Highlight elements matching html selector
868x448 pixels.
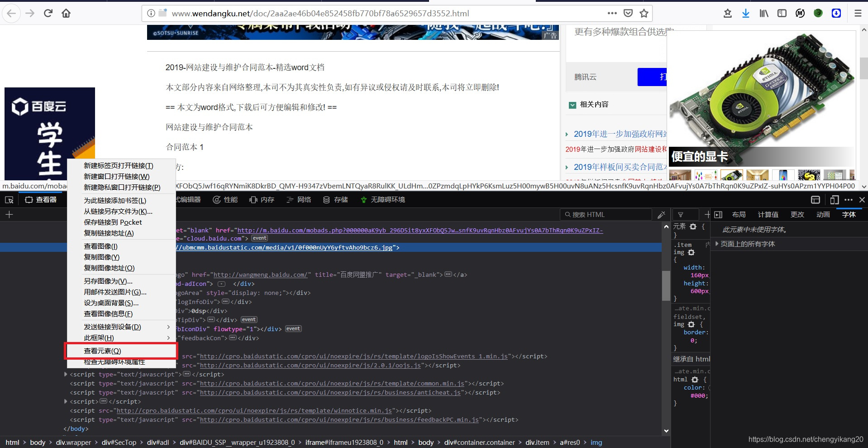click(695, 380)
